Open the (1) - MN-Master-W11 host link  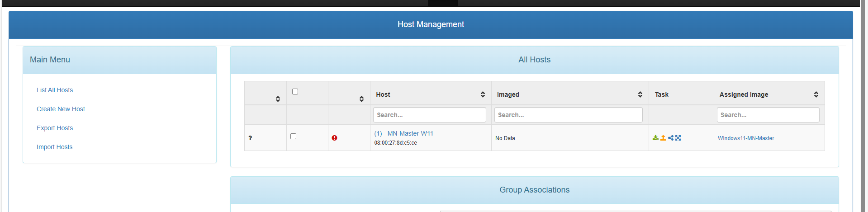(x=403, y=133)
